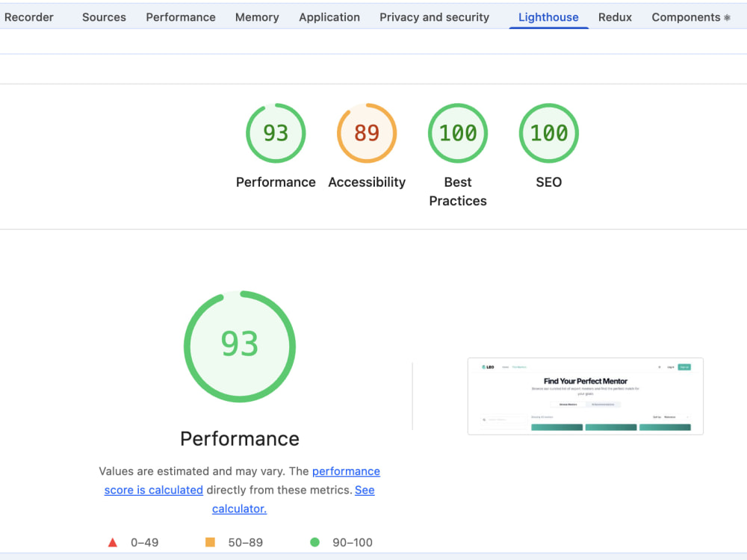Click the Find Your Perfect Mentor page screenshot
This screenshot has width=747, height=560.
point(586,396)
